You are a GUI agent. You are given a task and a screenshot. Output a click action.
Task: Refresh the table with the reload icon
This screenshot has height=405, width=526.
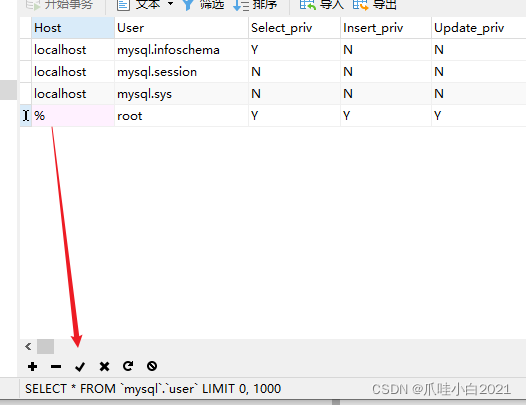pyautogui.click(x=128, y=366)
